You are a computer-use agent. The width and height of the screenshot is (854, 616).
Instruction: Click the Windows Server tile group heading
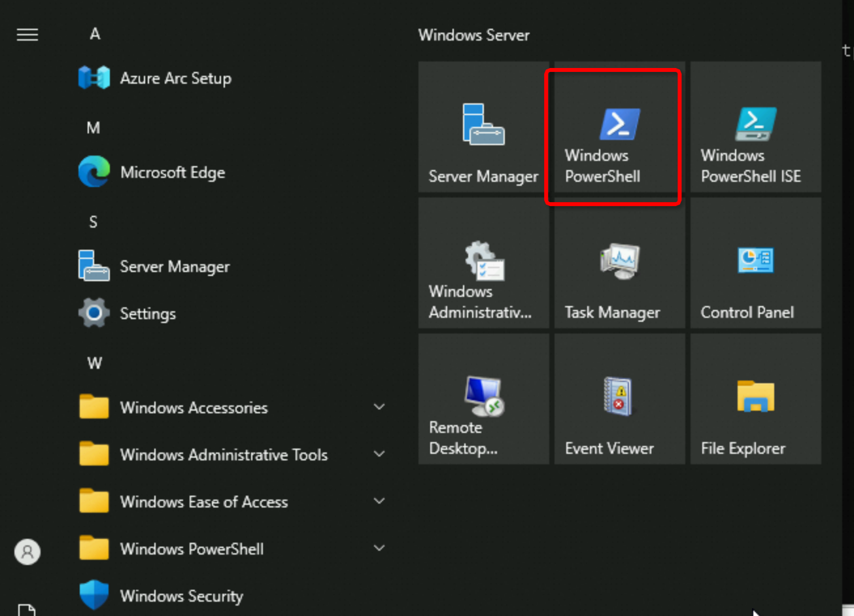pos(474,35)
